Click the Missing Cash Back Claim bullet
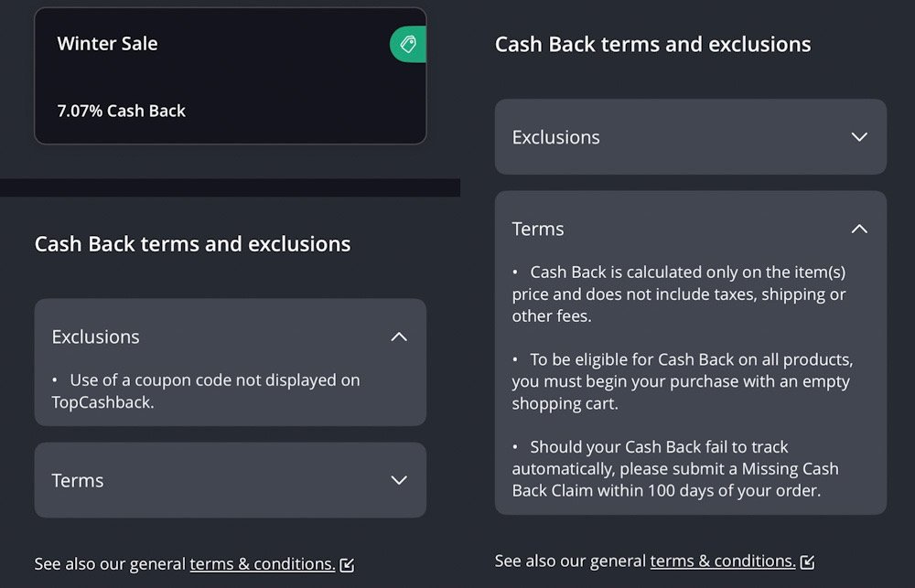The width and height of the screenshot is (915, 588). [x=675, y=468]
